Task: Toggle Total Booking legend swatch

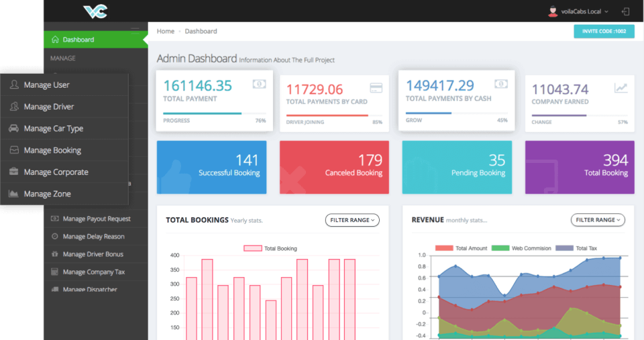Action: point(253,248)
